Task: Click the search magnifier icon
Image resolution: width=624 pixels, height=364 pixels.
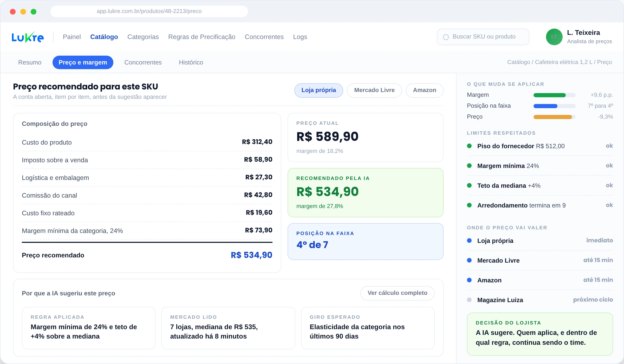Action: click(446, 37)
